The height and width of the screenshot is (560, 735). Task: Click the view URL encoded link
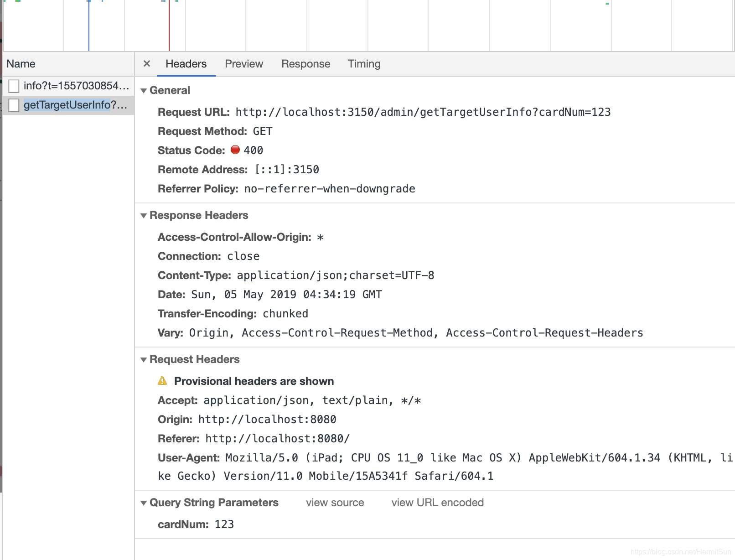[x=437, y=503]
